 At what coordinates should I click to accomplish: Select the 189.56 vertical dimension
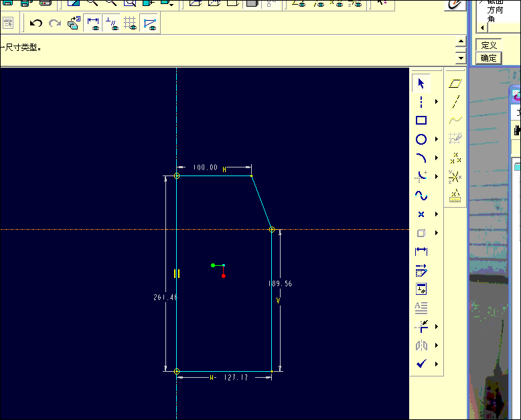(x=280, y=283)
